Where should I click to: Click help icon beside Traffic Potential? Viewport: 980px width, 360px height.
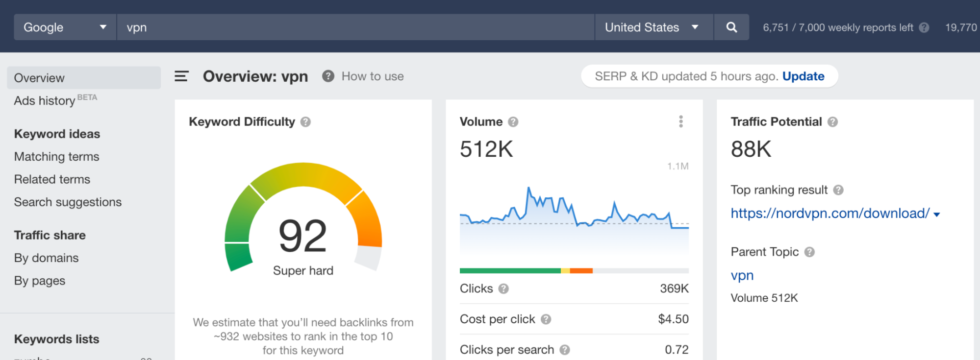[832, 122]
